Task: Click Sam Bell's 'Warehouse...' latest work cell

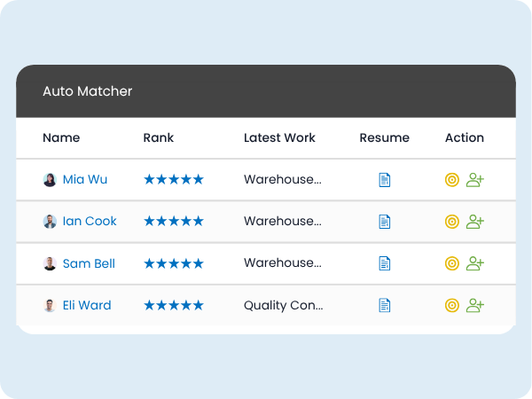Action: click(x=283, y=262)
